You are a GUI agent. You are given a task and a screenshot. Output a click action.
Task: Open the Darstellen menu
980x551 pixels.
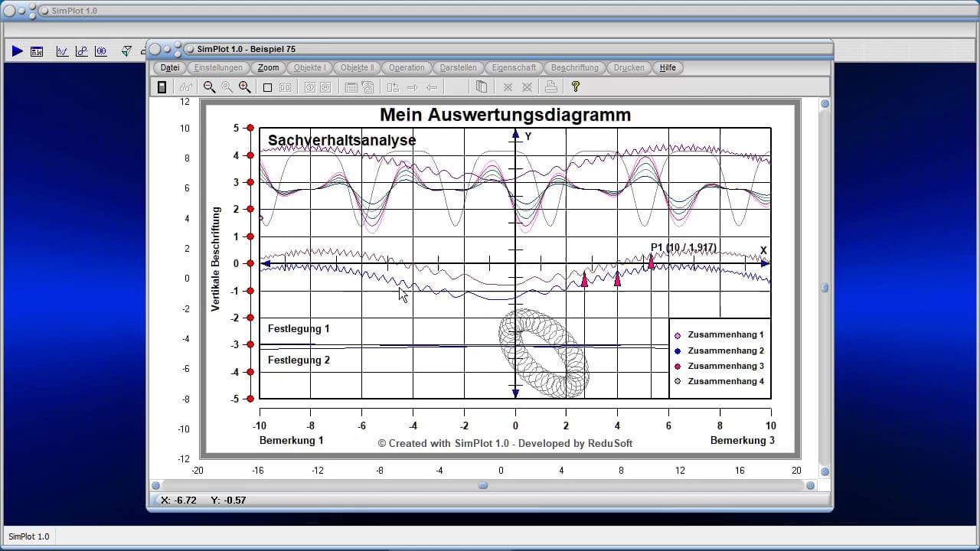point(458,67)
